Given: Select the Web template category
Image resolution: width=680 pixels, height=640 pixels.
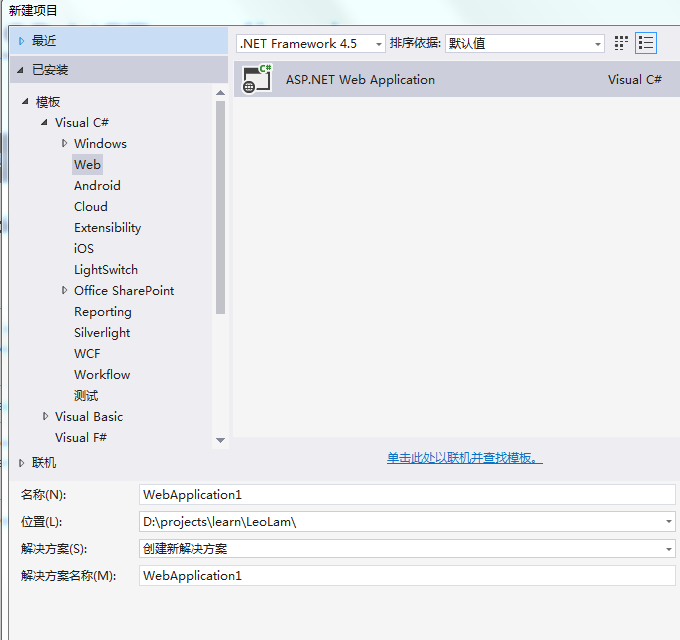Looking at the screenshot, I should coord(87,164).
